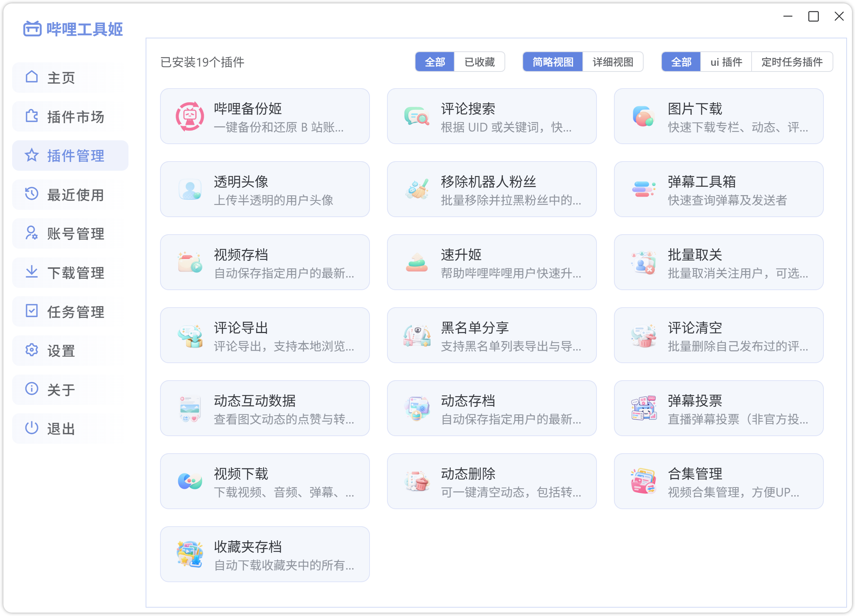Click the 视频存档 plugin title

241,255
